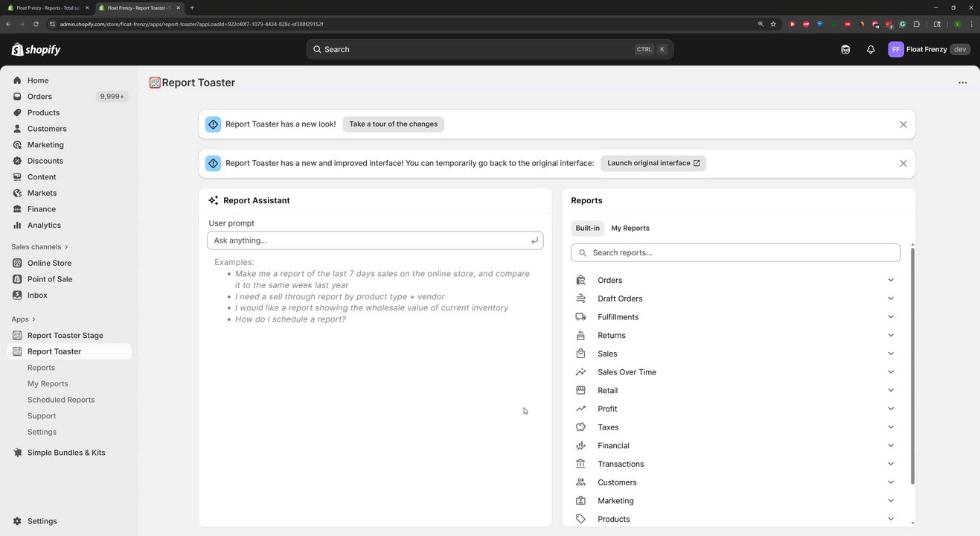Click the Shopify logo
The width and height of the screenshot is (980, 536).
pyautogui.click(x=36, y=50)
